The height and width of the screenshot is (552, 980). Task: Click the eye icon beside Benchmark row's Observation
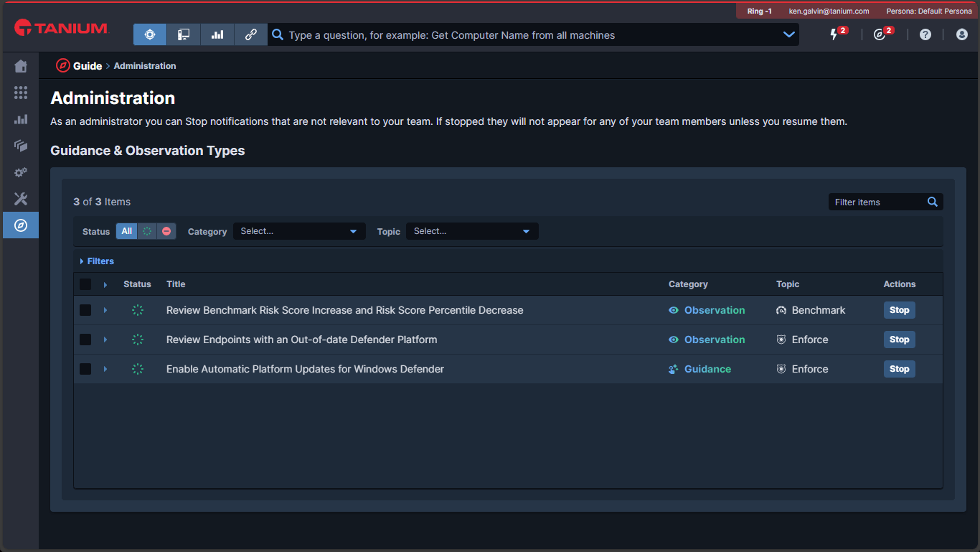(x=674, y=310)
